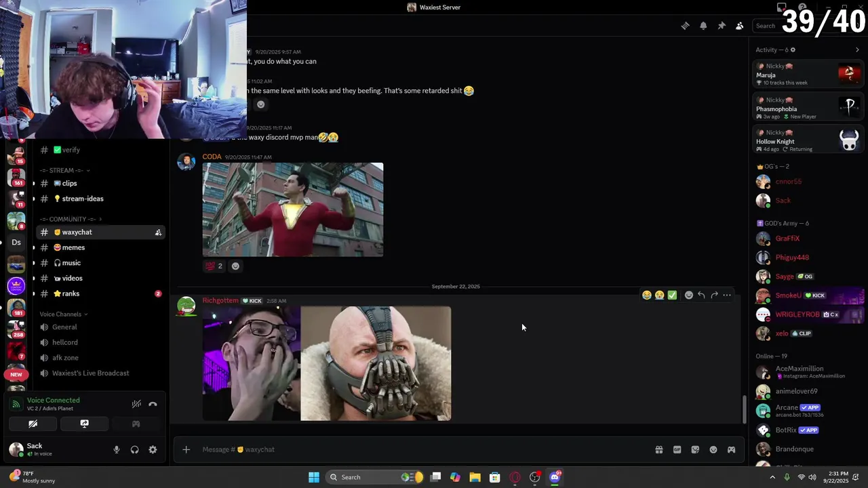Click invite icon on waxychat channel

coord(158,232)
